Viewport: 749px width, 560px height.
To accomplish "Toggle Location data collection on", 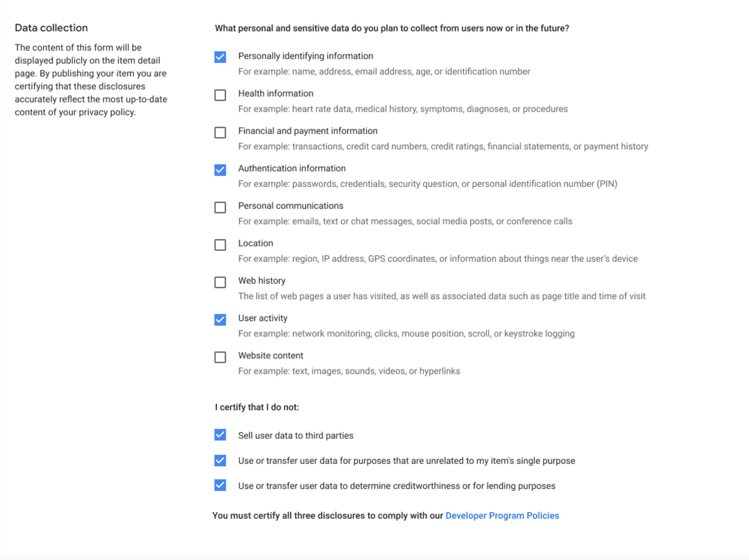I will (221, 243).
